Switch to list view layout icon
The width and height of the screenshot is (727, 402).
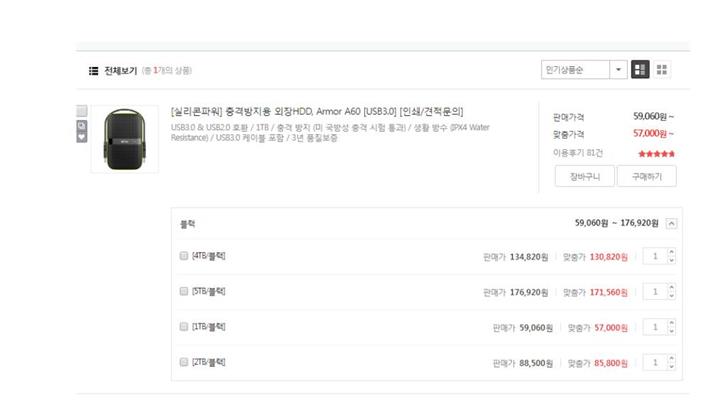coord(640,70)
